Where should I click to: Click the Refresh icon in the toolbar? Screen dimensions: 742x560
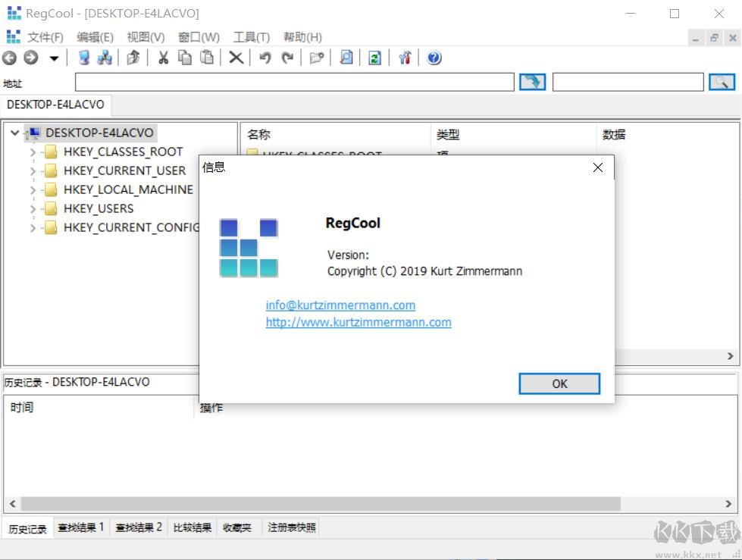[374, 58]
